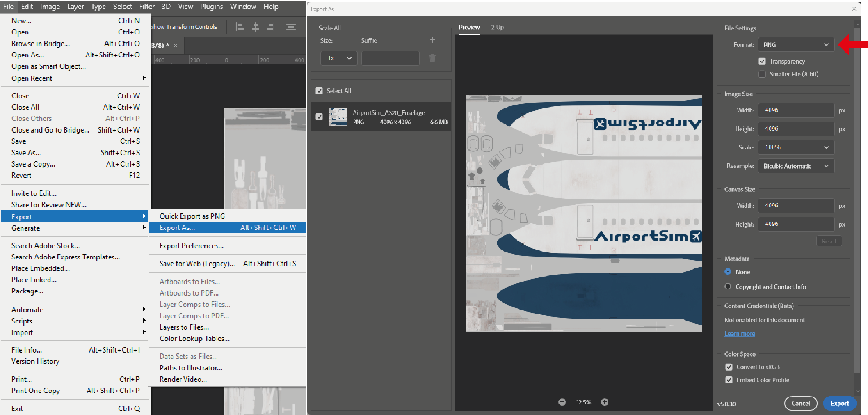Click the align right edges icon
The height and width of the screenshot is (415, 868).
[270, 27]
